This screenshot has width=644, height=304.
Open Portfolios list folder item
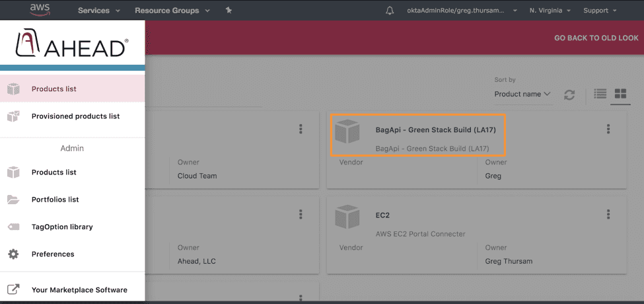click(72, 200)
